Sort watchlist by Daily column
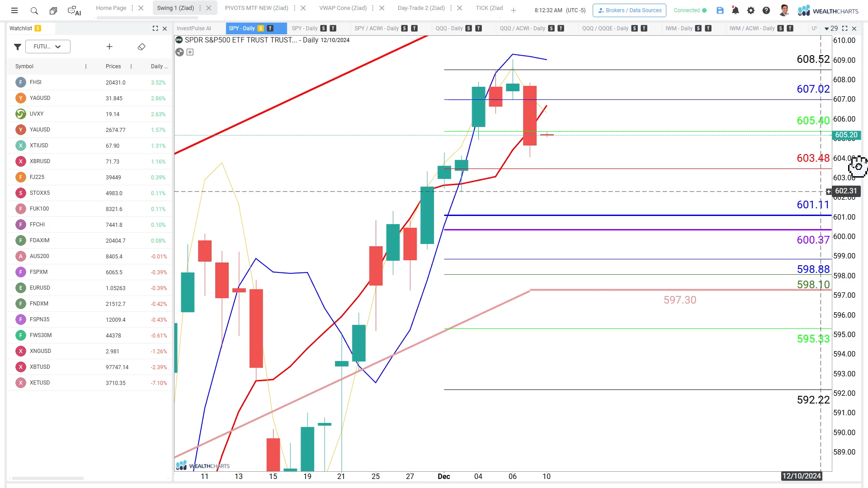 point(159,66)
